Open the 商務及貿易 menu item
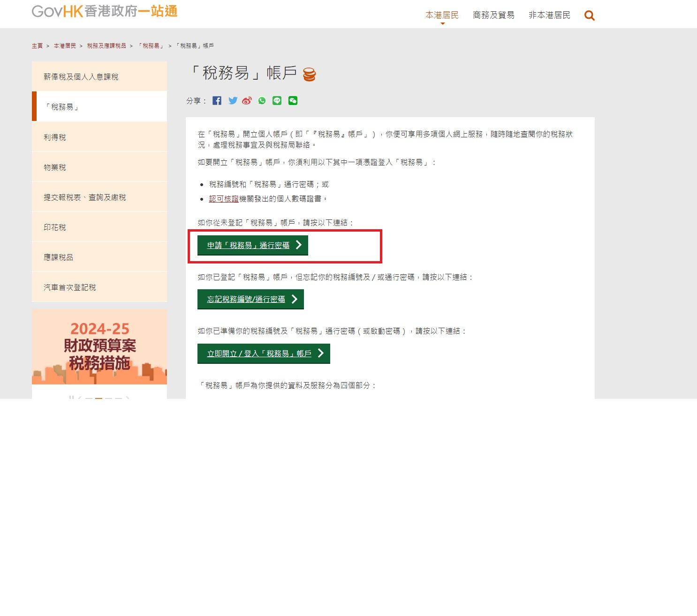The height and width of the screenshot is (616, 697). [493, 15]
